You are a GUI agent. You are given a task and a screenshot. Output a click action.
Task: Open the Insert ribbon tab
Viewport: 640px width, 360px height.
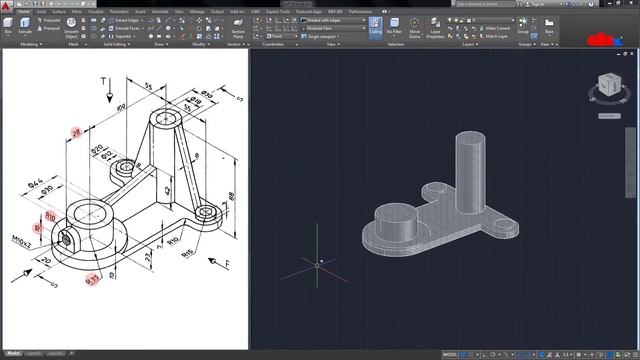(140, 11)
